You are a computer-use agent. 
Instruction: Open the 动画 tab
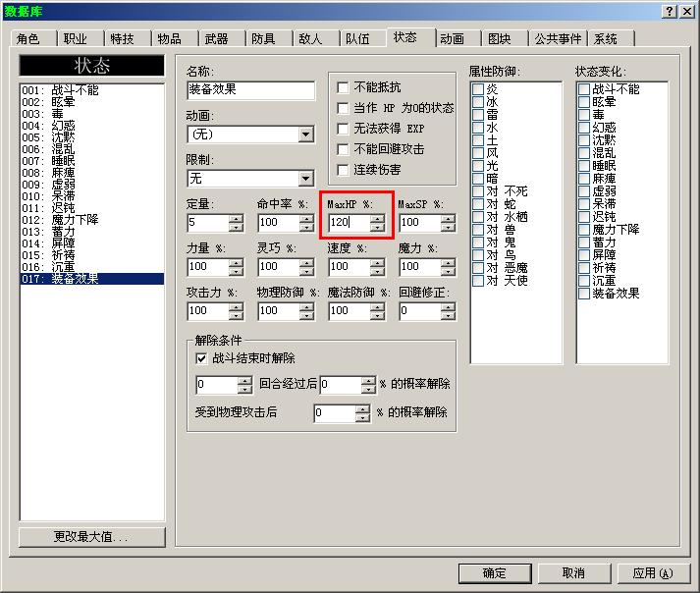(458, 39)
